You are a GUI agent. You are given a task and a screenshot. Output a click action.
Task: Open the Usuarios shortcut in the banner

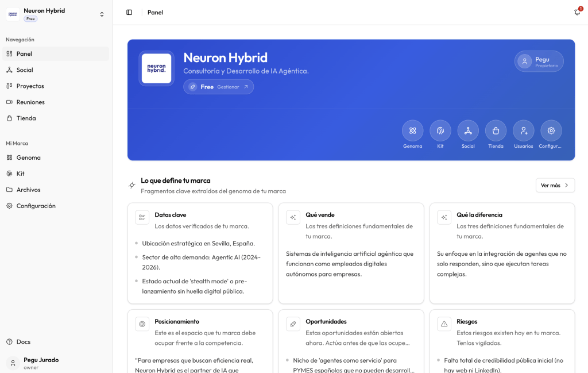(524, 130)
